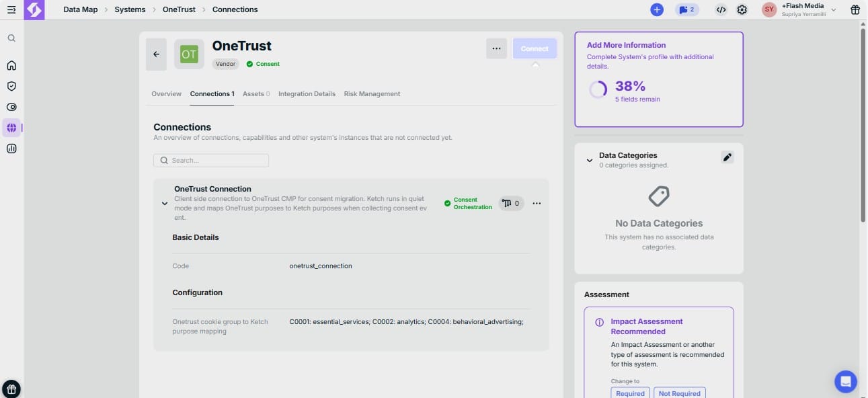The width and height of the screenshot is (868, 398).
Task: Click the Connections breadcrumb item
Action: click(x=235, y=10)
